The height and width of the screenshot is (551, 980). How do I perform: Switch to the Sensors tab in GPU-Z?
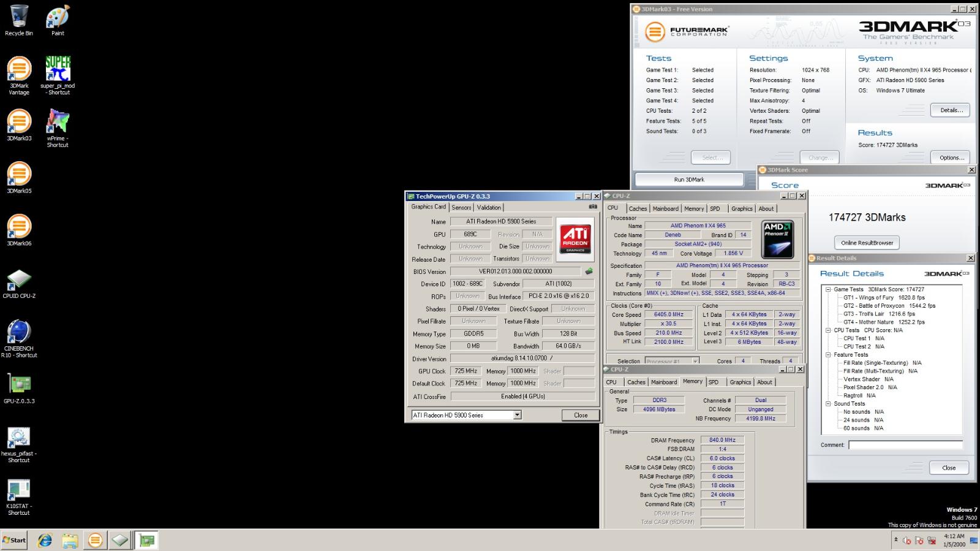click(x=461, y=208)
